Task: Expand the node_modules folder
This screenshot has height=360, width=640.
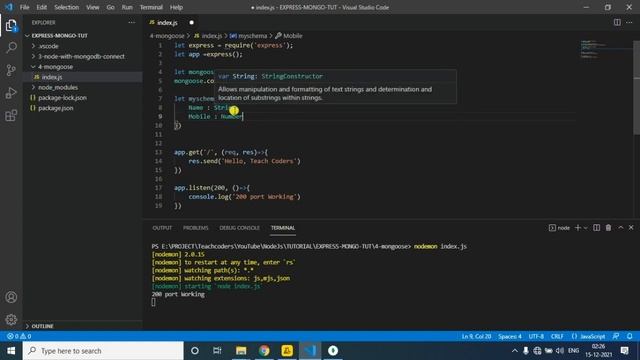Action: click(x=33, y=87)
